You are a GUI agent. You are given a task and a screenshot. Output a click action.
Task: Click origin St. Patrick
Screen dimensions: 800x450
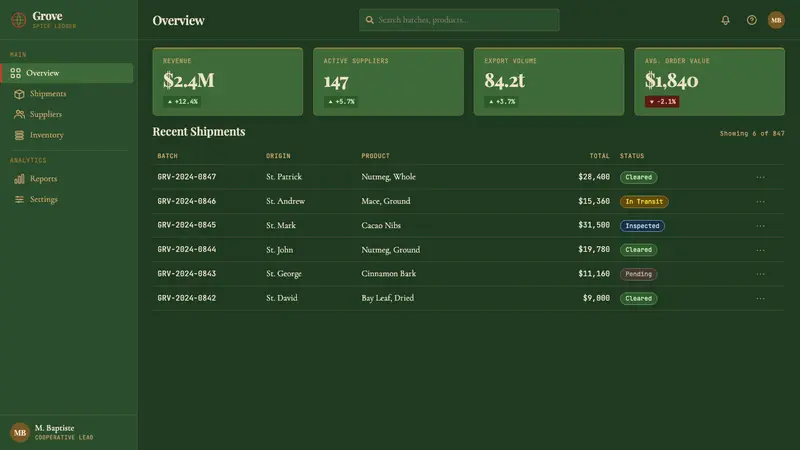pyautogui.click(x=284, y=177)
